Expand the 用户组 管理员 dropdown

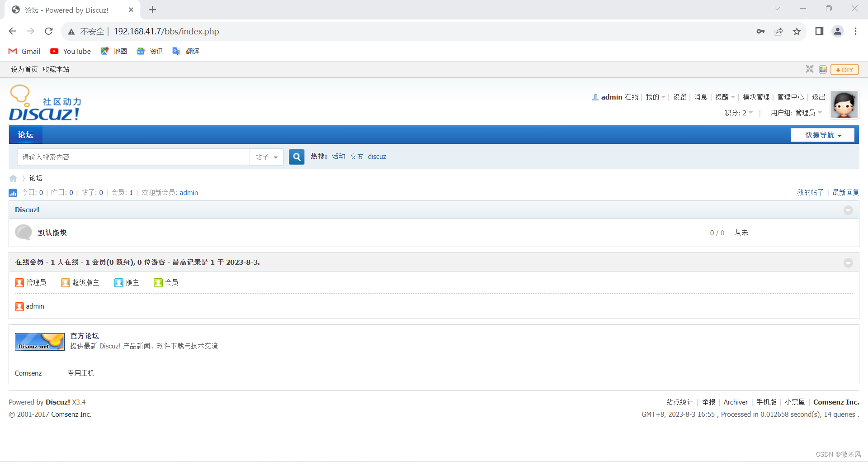pyautogui.click(x=796, y=113)
